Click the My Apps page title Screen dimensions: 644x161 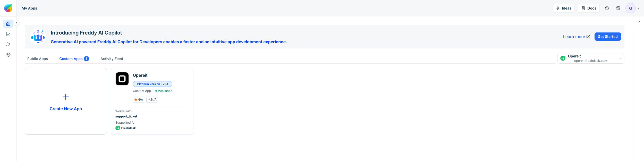[29, 8]
